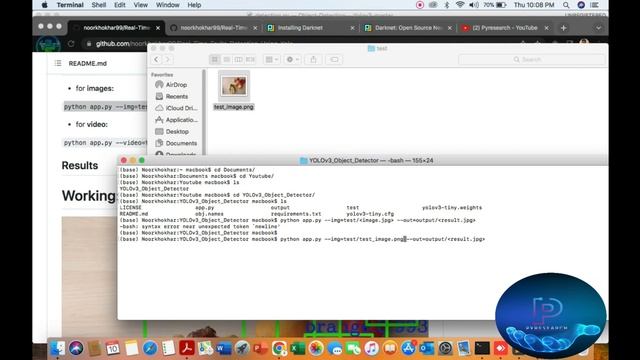Select Recents in Finder sidebar

click(176, 96)
